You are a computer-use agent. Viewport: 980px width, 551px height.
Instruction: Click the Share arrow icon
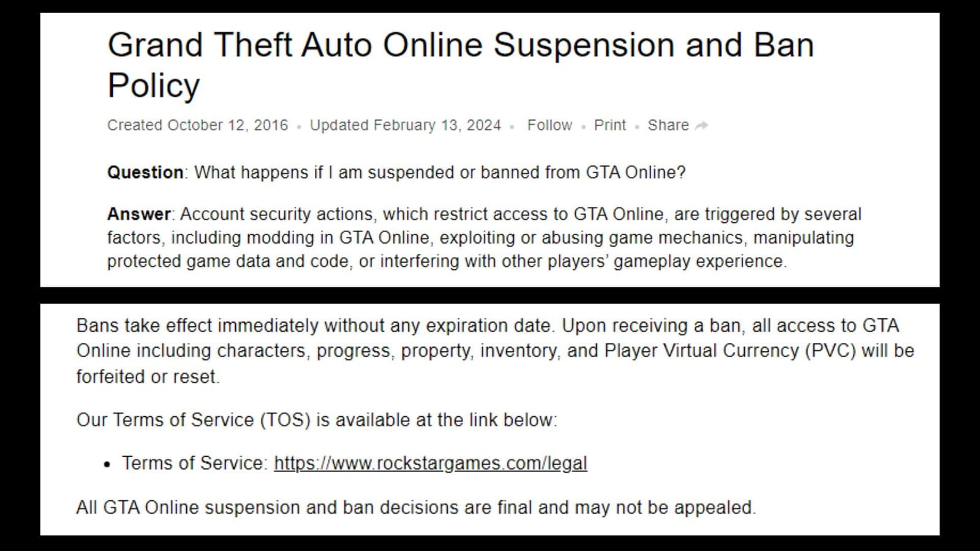(702, 125)
